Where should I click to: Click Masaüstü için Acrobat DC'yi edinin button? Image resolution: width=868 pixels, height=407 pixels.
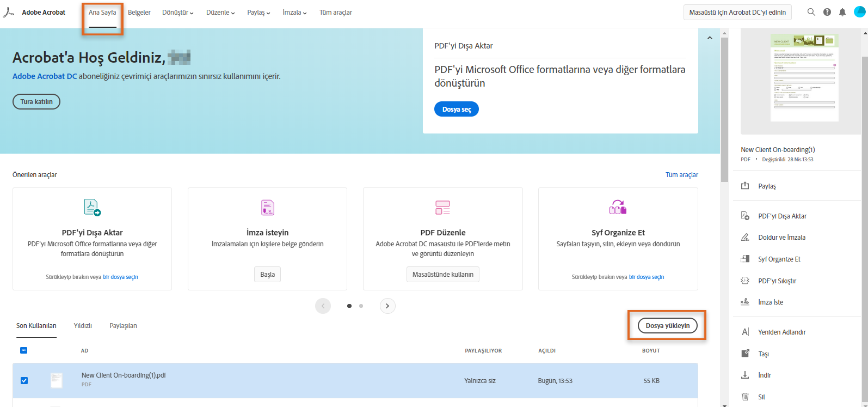click(x=737, y=13)
